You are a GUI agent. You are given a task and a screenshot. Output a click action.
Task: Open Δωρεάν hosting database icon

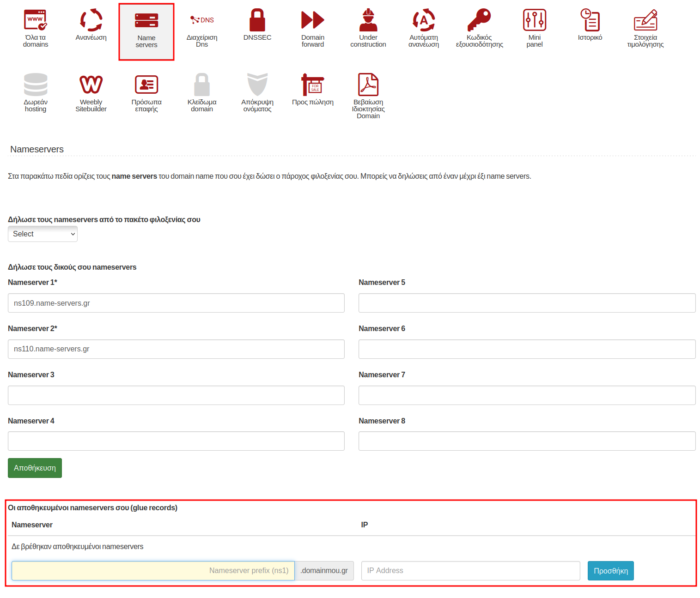(x=36, y=85)
